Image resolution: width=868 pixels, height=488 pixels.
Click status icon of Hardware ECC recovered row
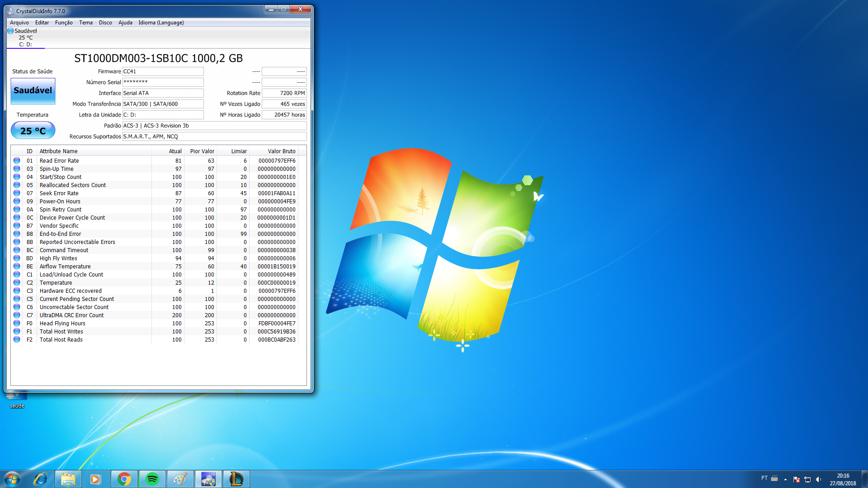pyautogui.click(x=17, y=291)
